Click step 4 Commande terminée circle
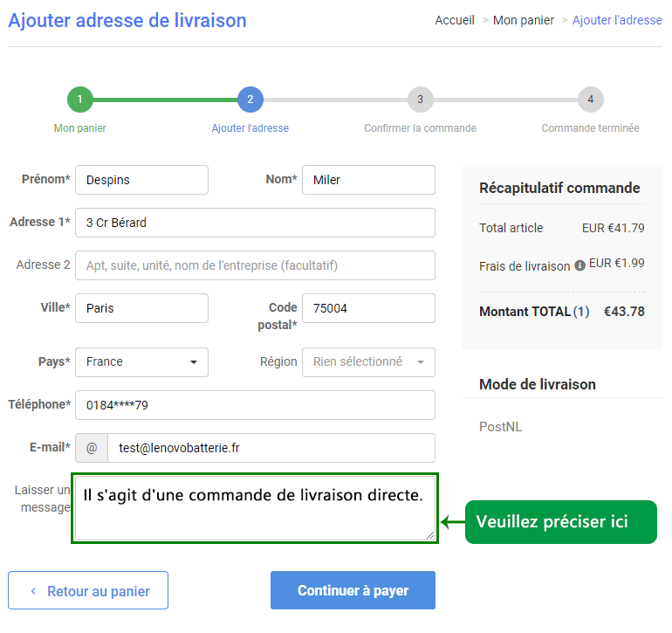The height and width of the screenshot is (633, 672). pos(590,100)
